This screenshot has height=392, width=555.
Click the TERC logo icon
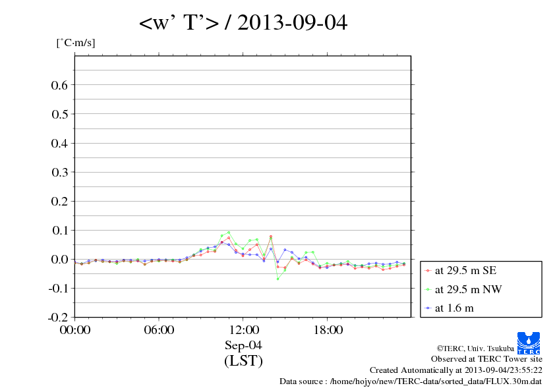click(529, 343)
